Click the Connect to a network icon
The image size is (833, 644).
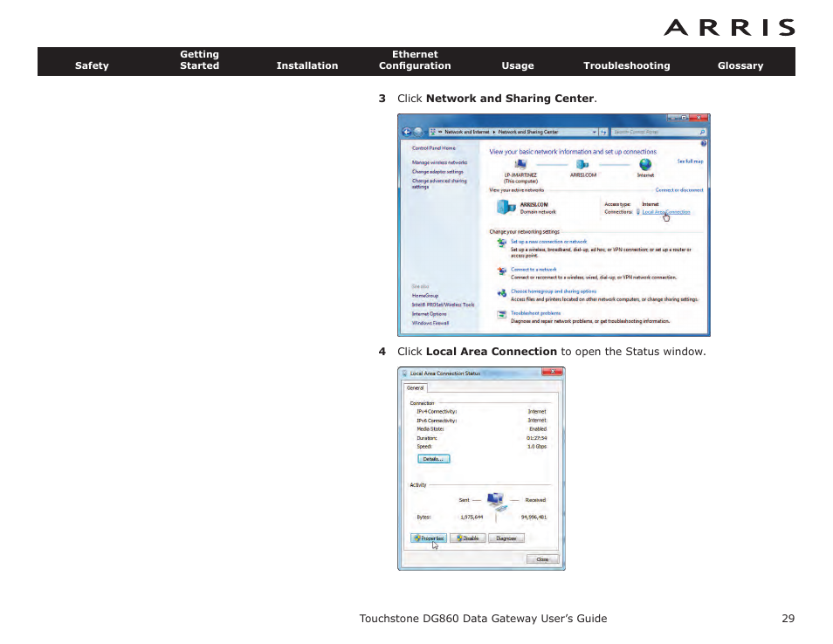click(x=501, y=271)
